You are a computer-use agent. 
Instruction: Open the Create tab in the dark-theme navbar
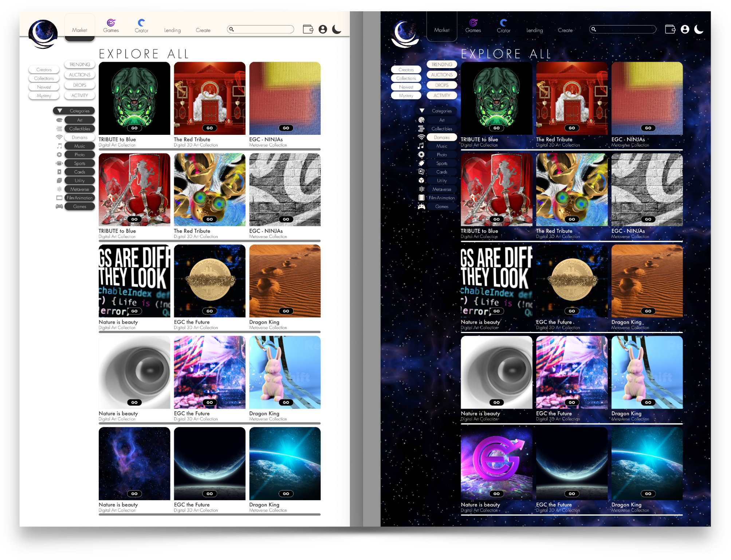[x=565, y=30]
